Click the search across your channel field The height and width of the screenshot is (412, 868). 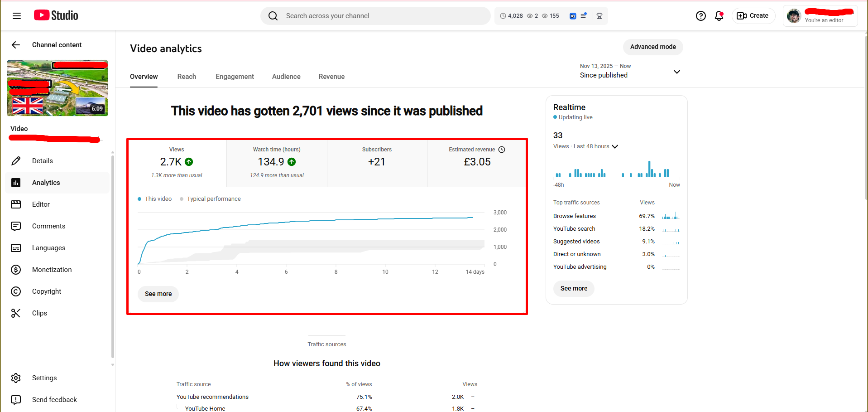tap(376, 16)
